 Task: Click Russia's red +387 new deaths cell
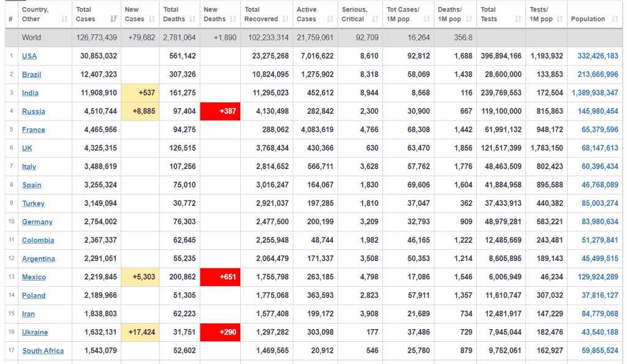point(220,112)
